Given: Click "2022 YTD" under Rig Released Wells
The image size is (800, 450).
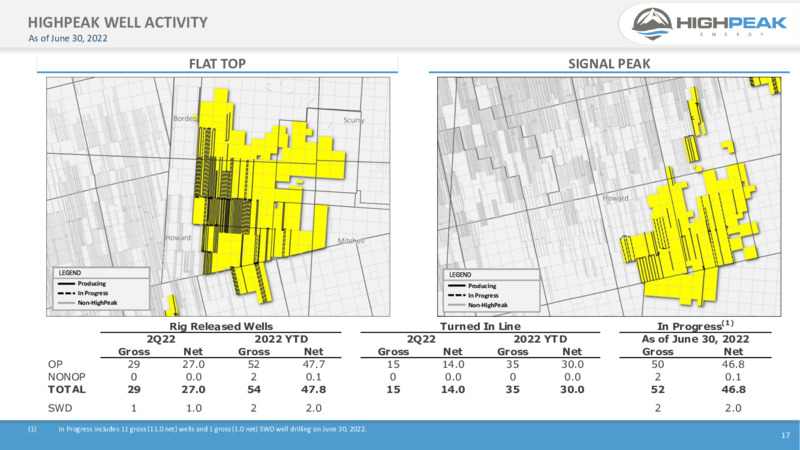Looking at the screenshot, I should (x=281, y=339).
